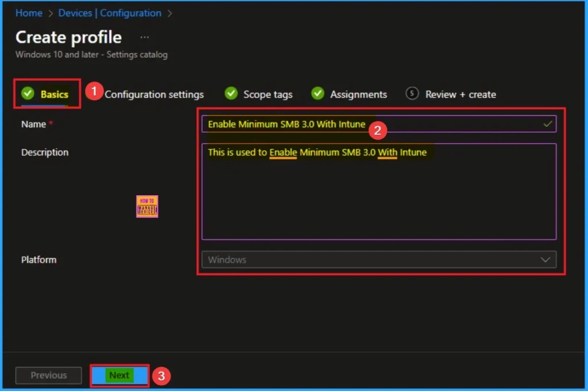Go to the Assignments tab
Viewport: 588px width, 391px height.
click(x=358, y=95)
